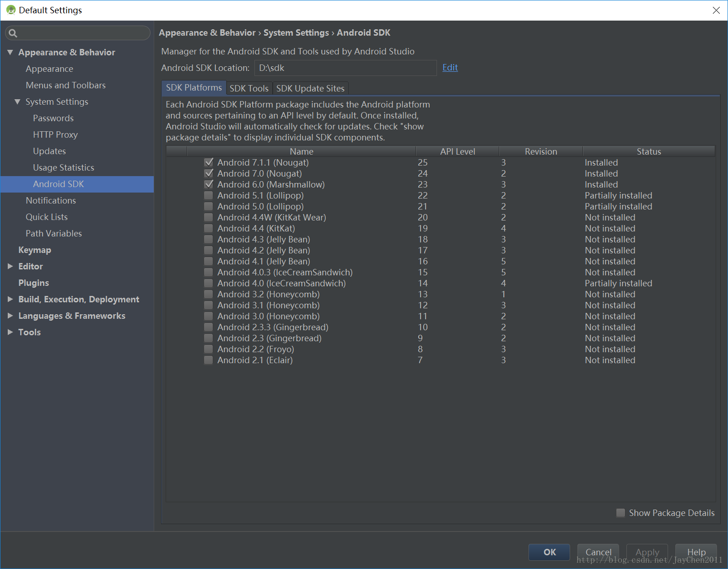Viewport: 728px width, 569px height.
Task: Open Keymap settings
Action: pyautogui.click(x=35, y=250)
